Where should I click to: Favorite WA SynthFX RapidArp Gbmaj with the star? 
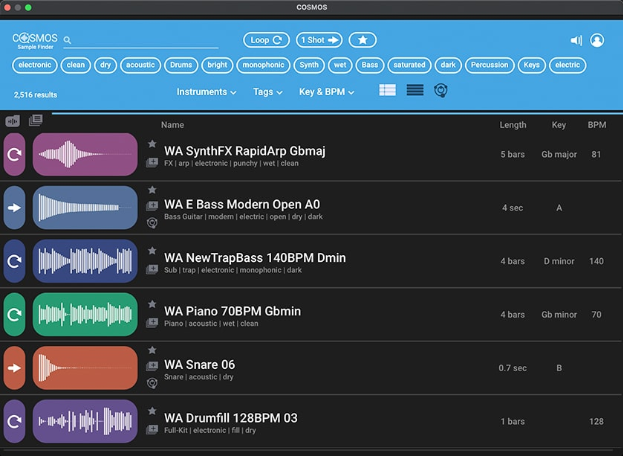(x=152, y=144)
